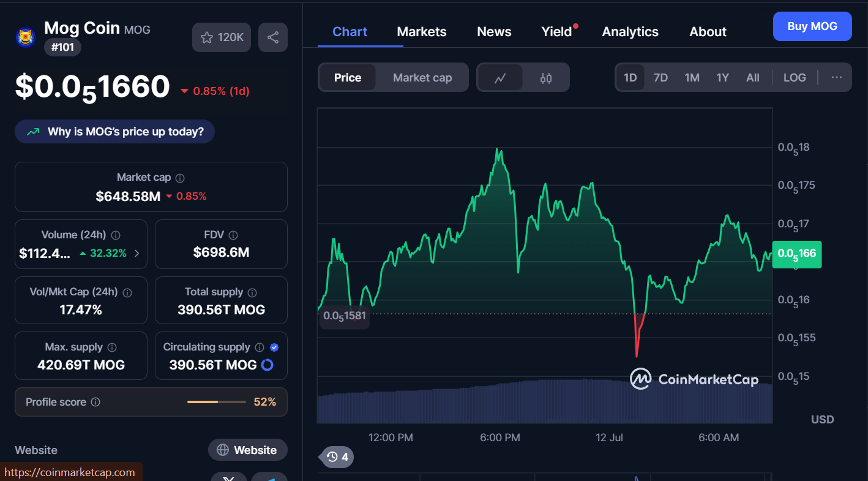Image resolution: width=868 pixels, height=481 pixels.
Task: Click the $698.6M FDV value
Action: 221,252
